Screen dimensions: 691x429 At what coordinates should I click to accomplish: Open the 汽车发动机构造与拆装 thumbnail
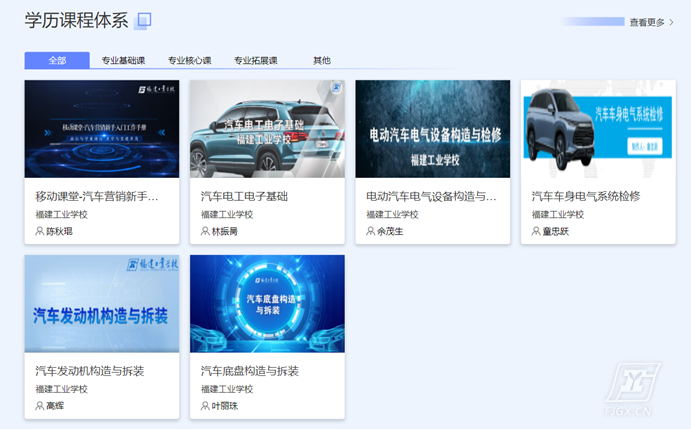pos(102,304)
